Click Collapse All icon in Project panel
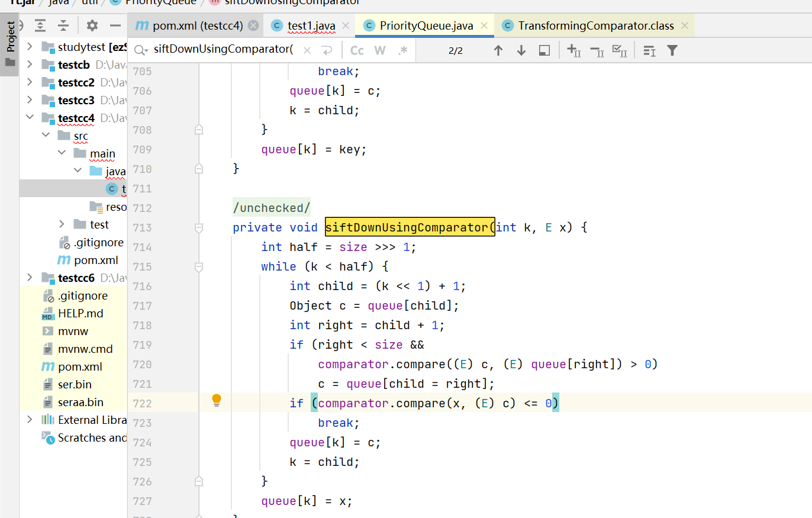812x518 pixels. pos(63,25)
